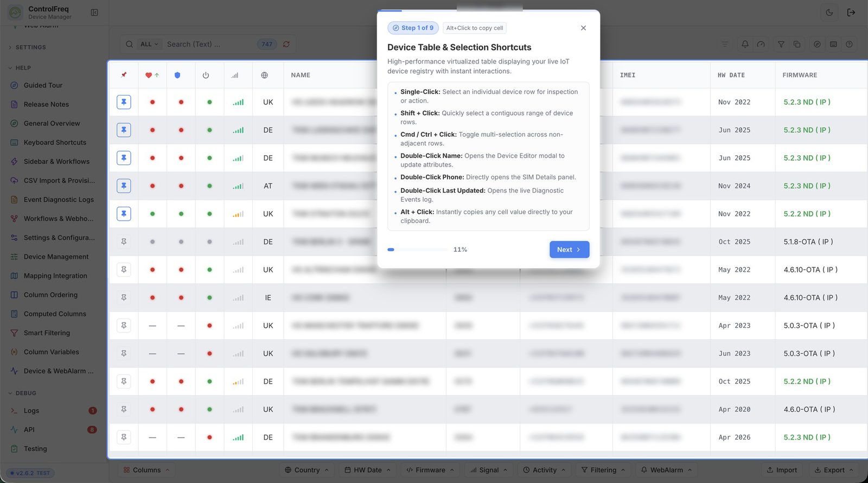The height and width of the screenshot is (483, 868).
Task: Pin the 5.1.8-OTA device row
Action: click(x=124, y=241)
